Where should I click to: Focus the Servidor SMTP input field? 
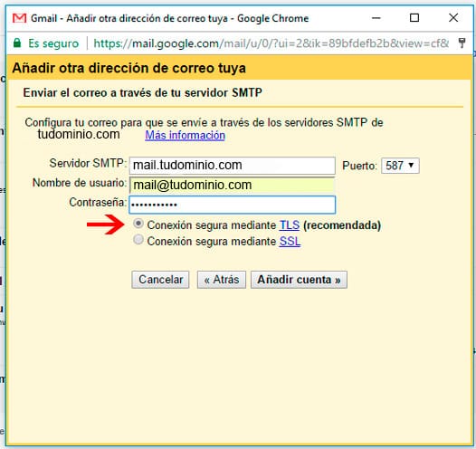click(x=233, y=166)
